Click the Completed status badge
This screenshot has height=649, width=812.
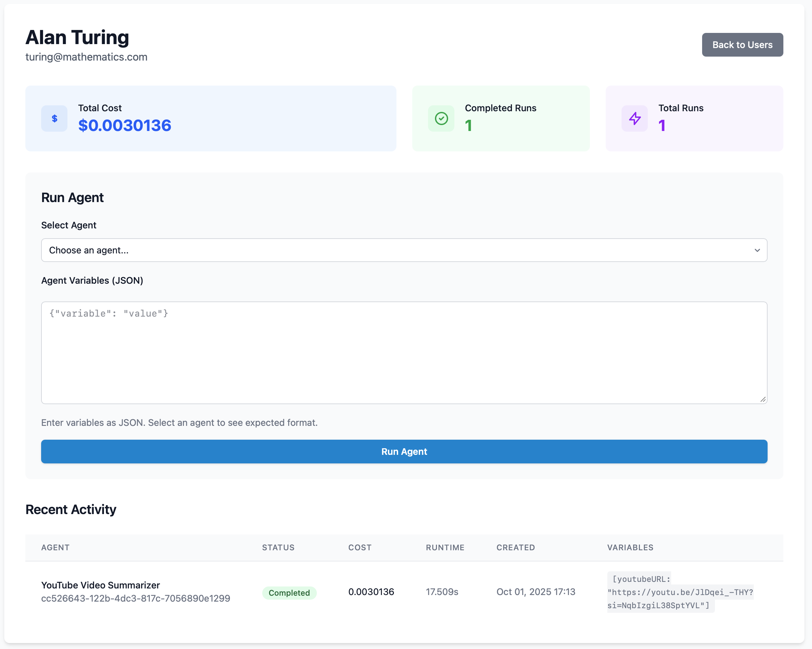(x=289, y=592)
